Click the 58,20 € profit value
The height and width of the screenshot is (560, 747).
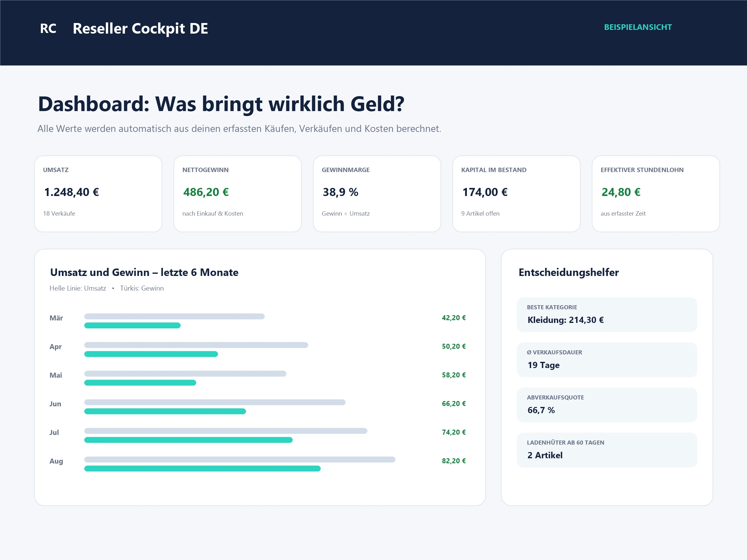tap(453, 376)
